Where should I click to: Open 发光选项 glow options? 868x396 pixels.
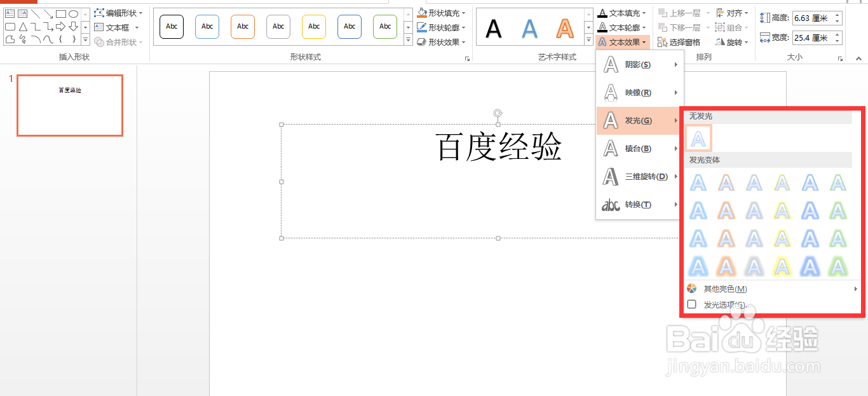pos(772,304)
